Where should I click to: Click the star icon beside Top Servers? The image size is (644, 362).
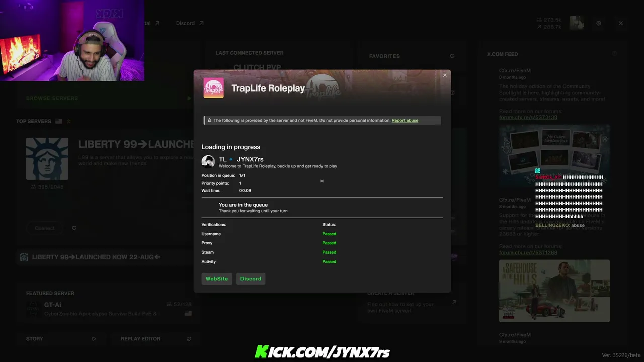point(69,121)
